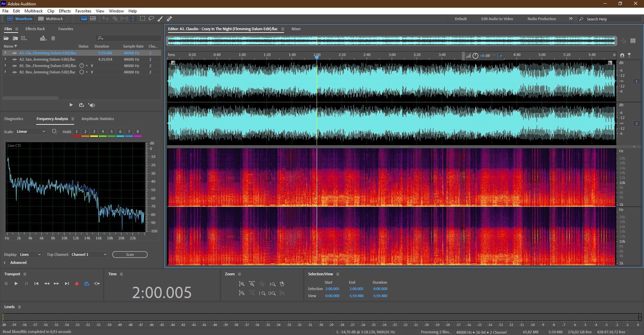
Task: Switch to Multitrack editor view
Action: pos(51,19)
